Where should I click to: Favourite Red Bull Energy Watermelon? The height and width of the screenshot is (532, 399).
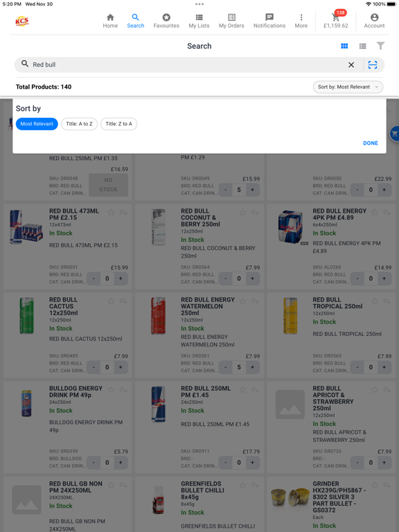[x=242, y=301]
